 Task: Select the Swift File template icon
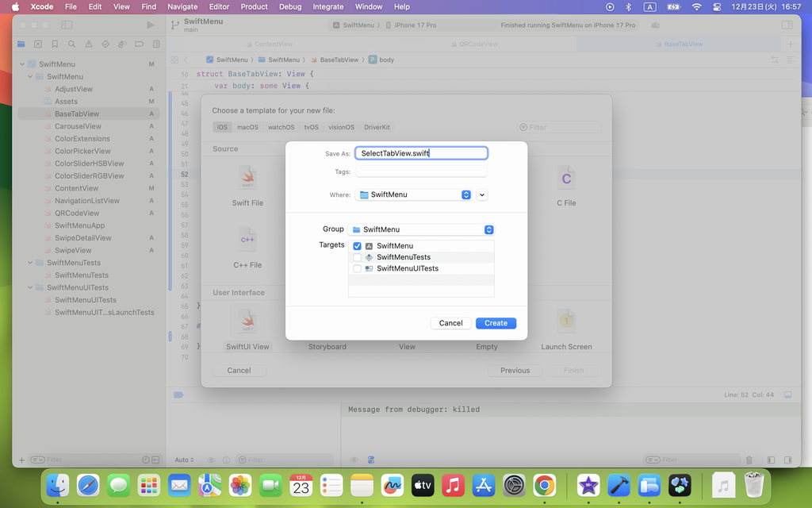coord(247,179)
